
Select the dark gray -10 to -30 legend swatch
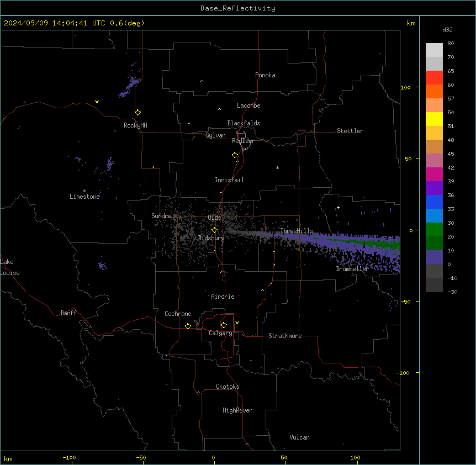[x=434, y=285]
